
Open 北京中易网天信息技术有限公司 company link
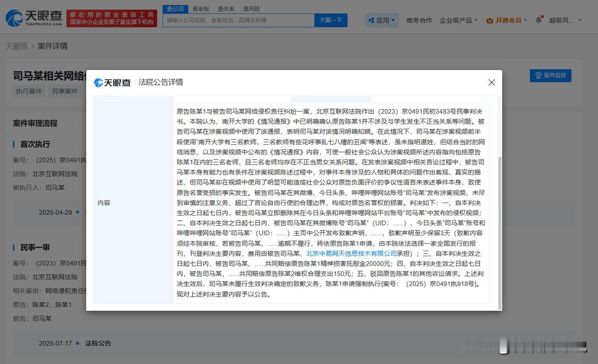[351, 253]
